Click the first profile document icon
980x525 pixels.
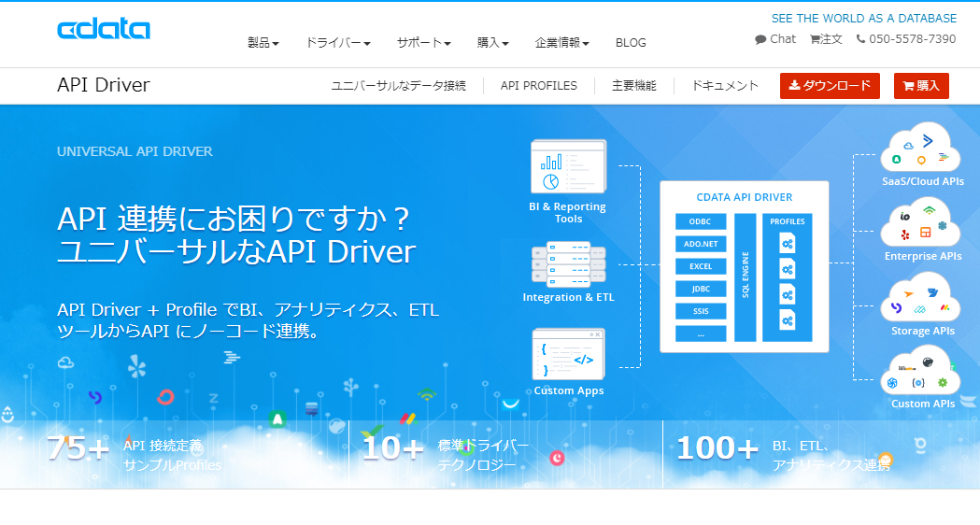pos(788,243)
